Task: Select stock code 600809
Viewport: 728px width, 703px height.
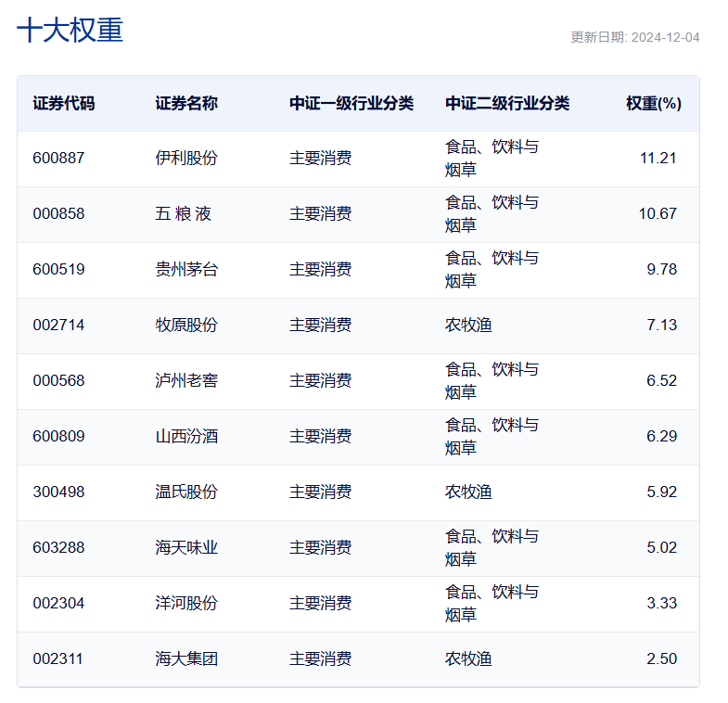Action: (58, 437)
